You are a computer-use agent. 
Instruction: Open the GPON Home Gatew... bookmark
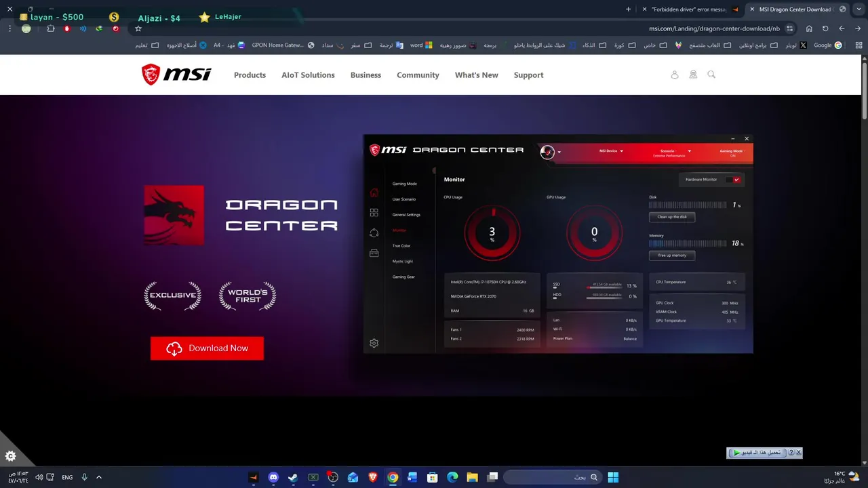(x=283, y=45)
